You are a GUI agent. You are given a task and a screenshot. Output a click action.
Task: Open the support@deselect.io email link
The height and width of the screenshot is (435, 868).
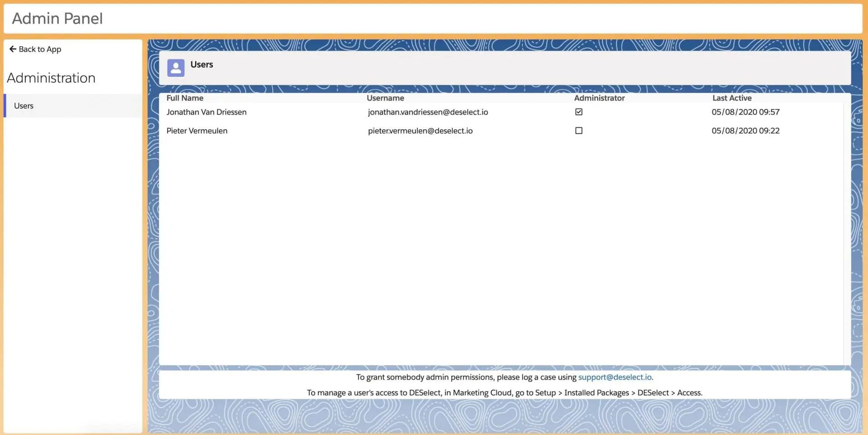pos(615,377)
